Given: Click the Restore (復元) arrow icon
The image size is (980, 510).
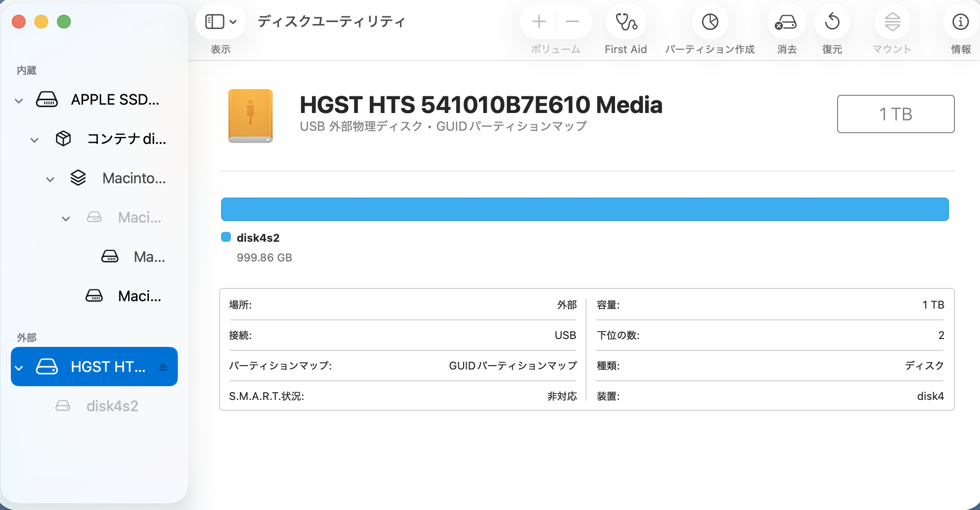Looking at the screenshot, I should tap(832, 22).
